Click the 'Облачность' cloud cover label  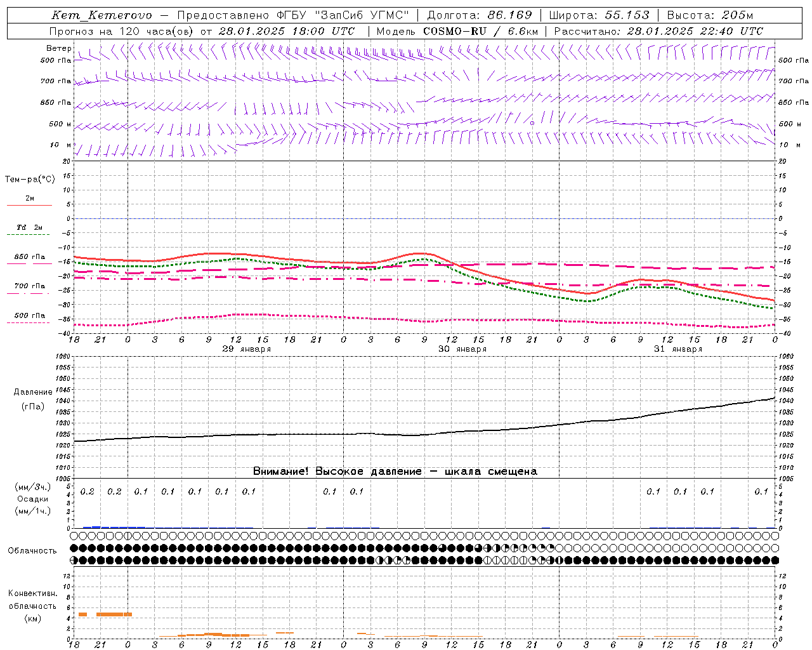point(32,551)
